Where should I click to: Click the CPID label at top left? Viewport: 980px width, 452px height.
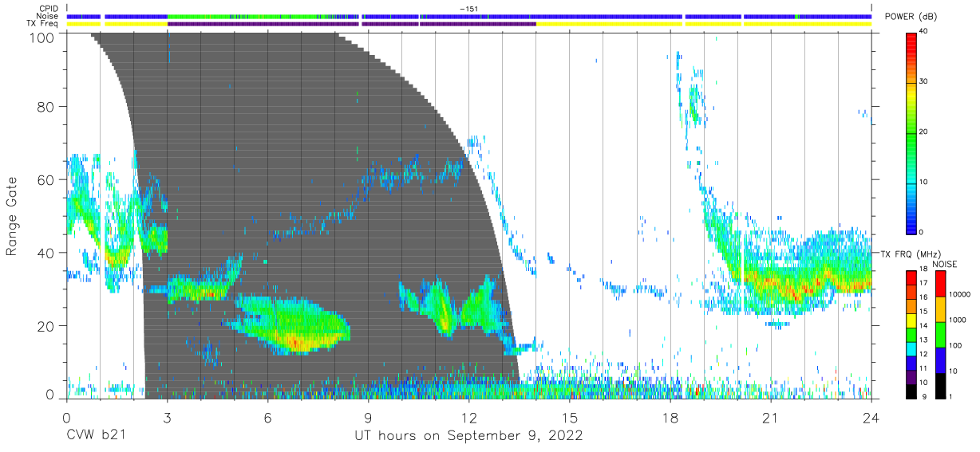pos(49,9)
